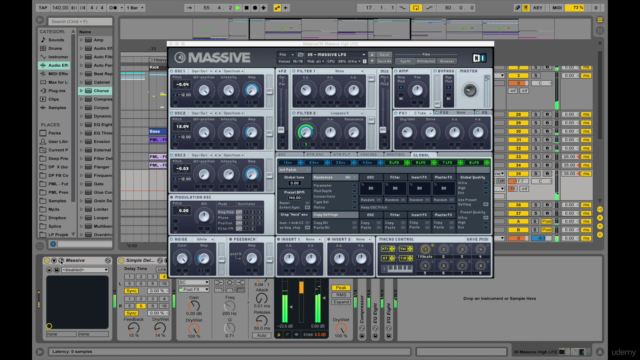Toggle the Bypass section power switch

(436, 71)
